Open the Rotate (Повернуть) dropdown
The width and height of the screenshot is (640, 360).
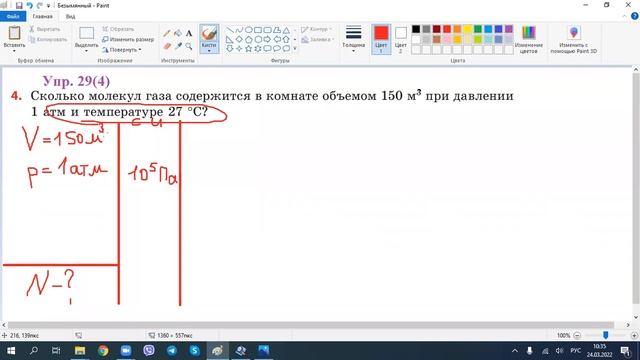pyautogui.click(x=122, y=50)
